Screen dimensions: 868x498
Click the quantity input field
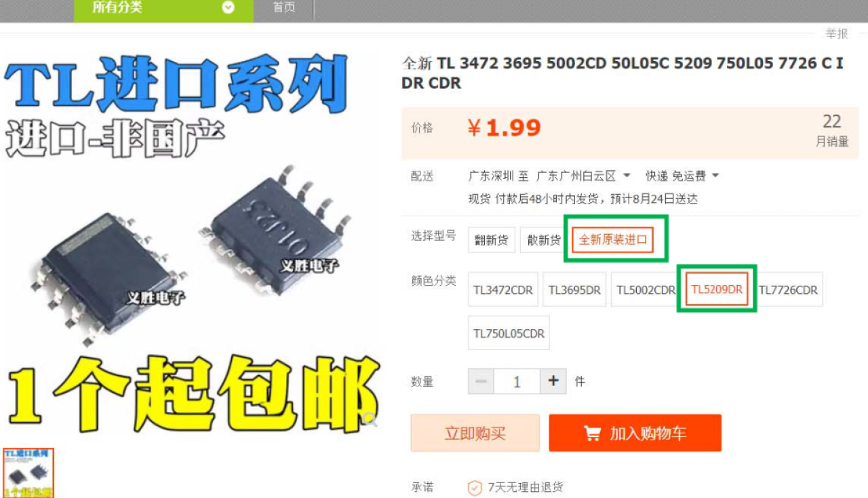tap(517, 381)
